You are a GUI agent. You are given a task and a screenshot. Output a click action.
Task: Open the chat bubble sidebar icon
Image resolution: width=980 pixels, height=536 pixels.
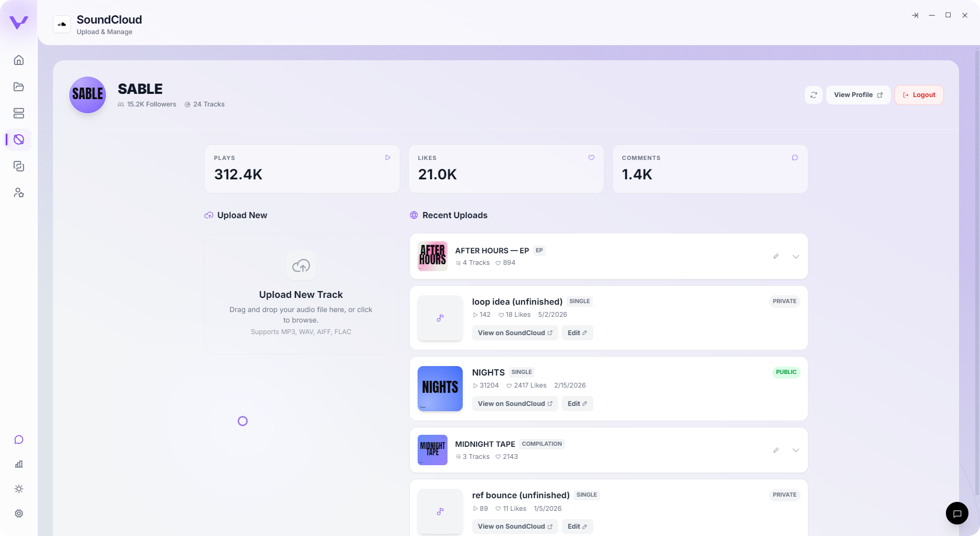(x=19, y=439)
